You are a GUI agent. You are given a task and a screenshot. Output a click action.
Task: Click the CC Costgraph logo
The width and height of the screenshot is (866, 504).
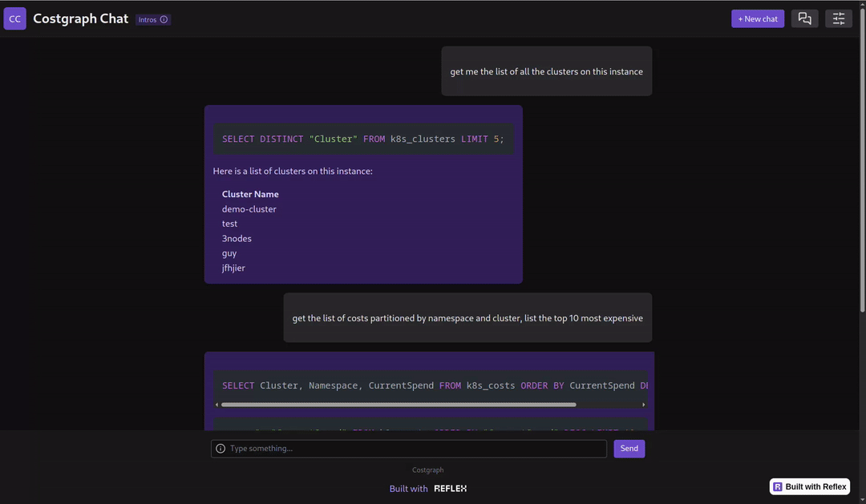[x=14, y=18]
